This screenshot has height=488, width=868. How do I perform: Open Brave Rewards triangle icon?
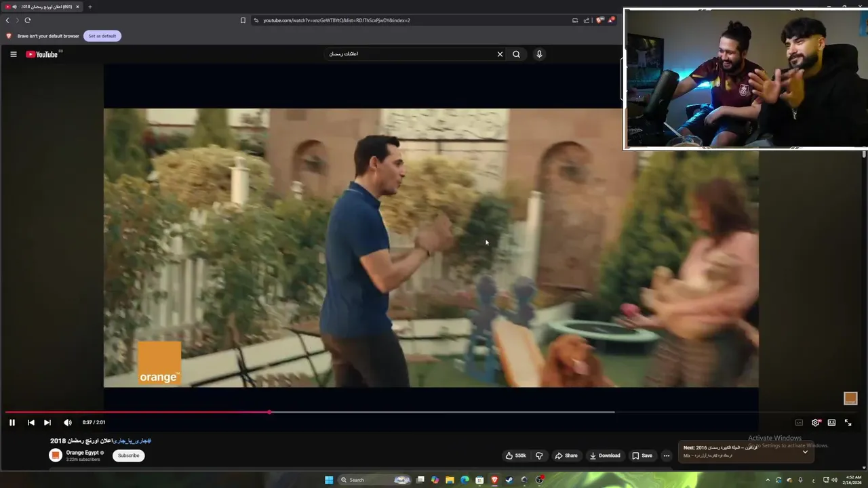click(612, 20)
